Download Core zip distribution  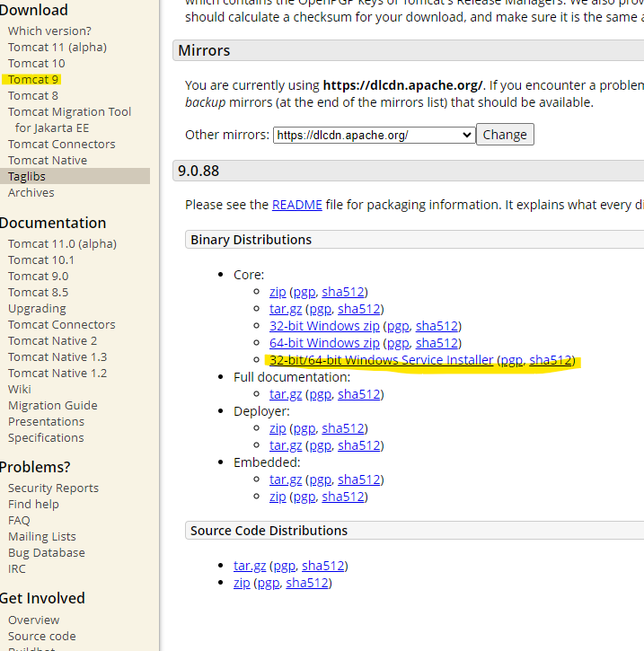click(x=278, y=293)
